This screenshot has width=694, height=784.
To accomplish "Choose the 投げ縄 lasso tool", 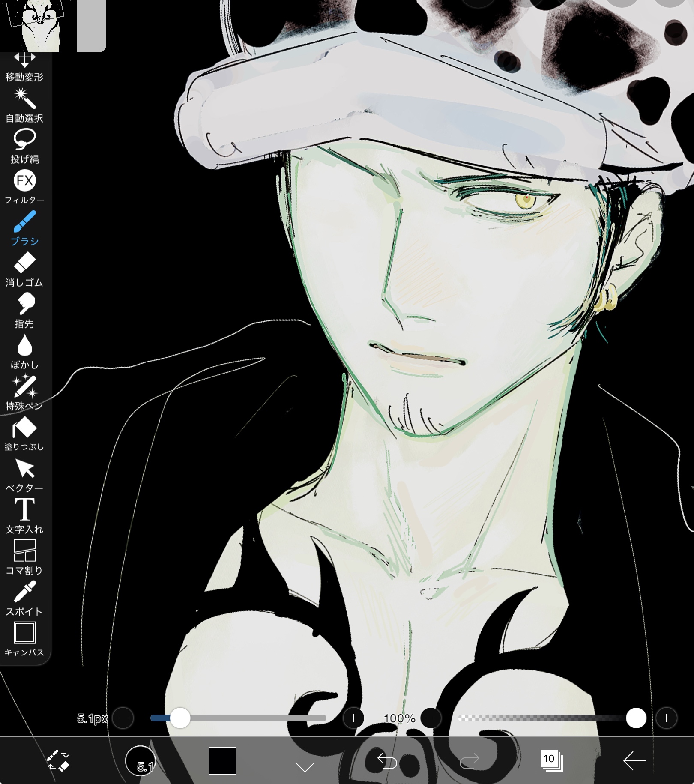I will [24, 146].
